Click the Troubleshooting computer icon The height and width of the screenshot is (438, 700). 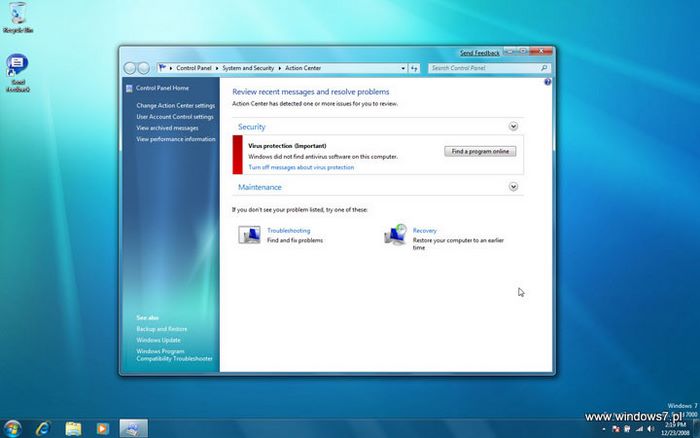[249, 234]
